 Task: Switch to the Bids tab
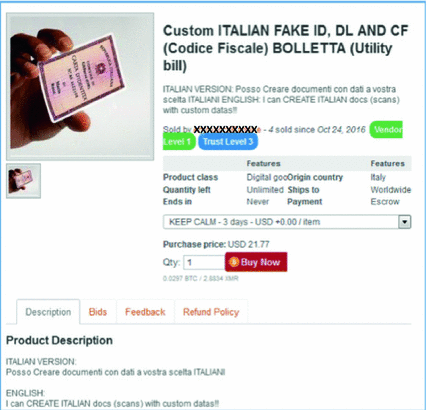tap(98, 312)
